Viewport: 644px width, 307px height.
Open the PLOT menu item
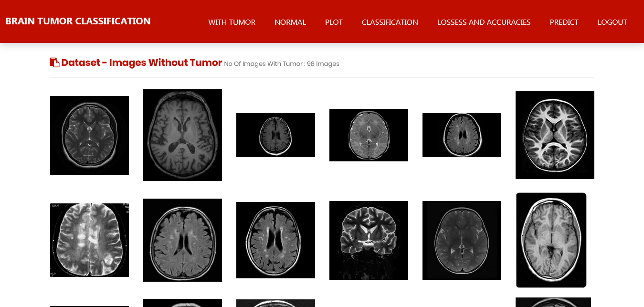(334, 22)
